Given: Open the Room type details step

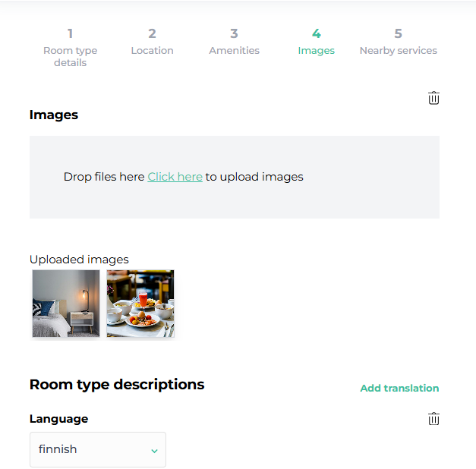Looking at the screenshot, I should point(70,56).
